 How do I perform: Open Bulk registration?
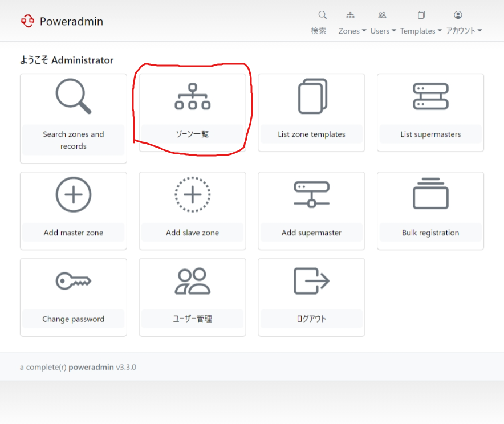430,233
